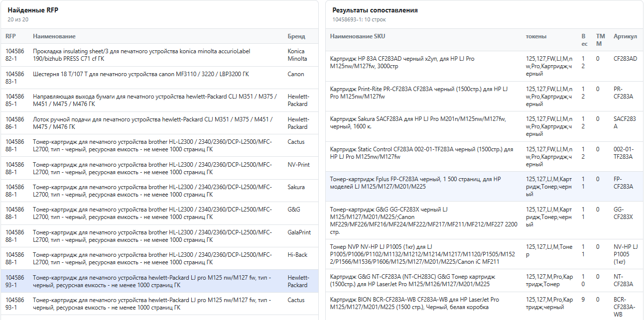Click the 'Бренд' column header
This screenshot has height=320, width=644.
296,36
